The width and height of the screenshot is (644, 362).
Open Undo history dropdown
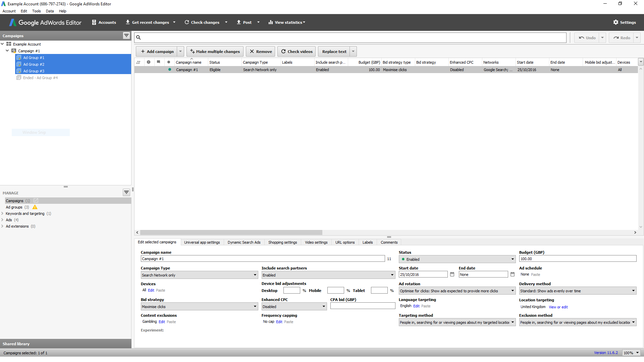602,38
